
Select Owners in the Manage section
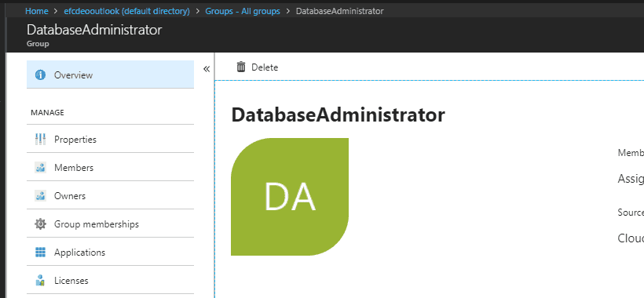pyautogui.click(x=110, y=196)
